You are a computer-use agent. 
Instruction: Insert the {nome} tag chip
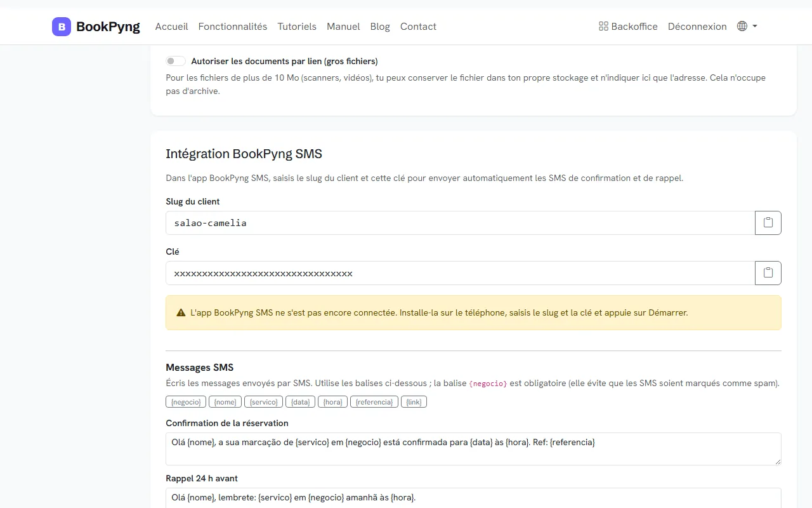pos(225,402)
